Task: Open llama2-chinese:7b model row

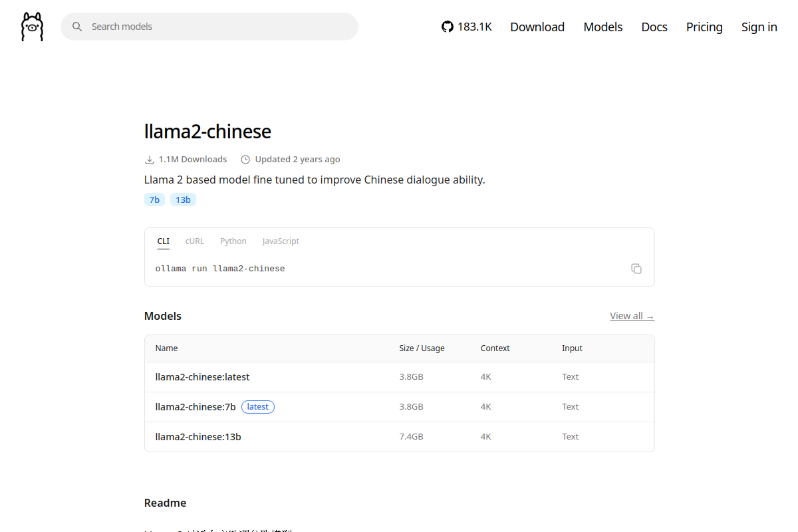Action: point(400,407)
